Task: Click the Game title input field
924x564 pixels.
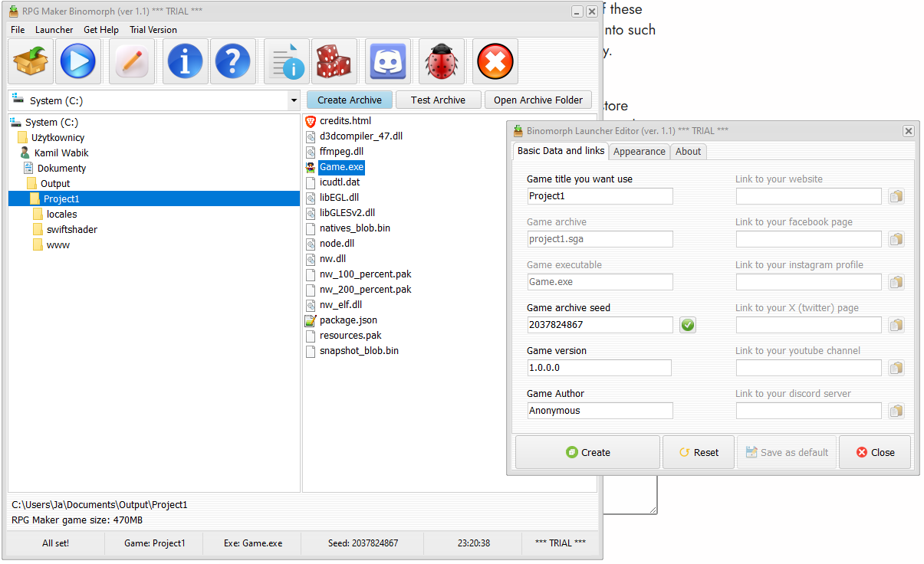Action: pyautogui.click(x=600, y=196)
